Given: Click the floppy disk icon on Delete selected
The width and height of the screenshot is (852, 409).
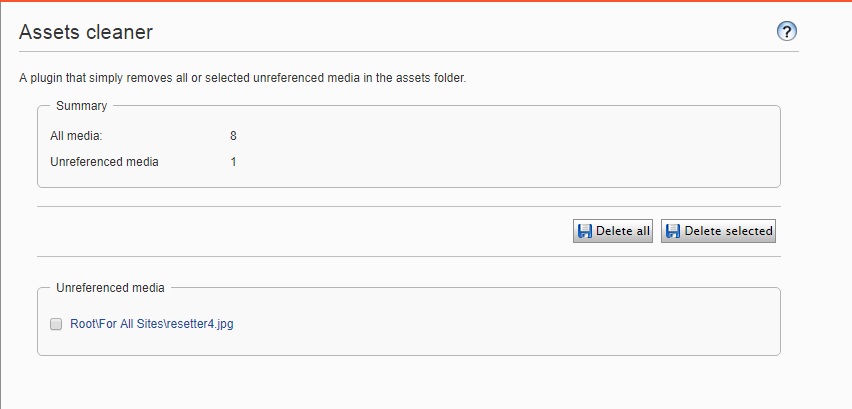Looking at the screenshot, I should tap(672, 231).
